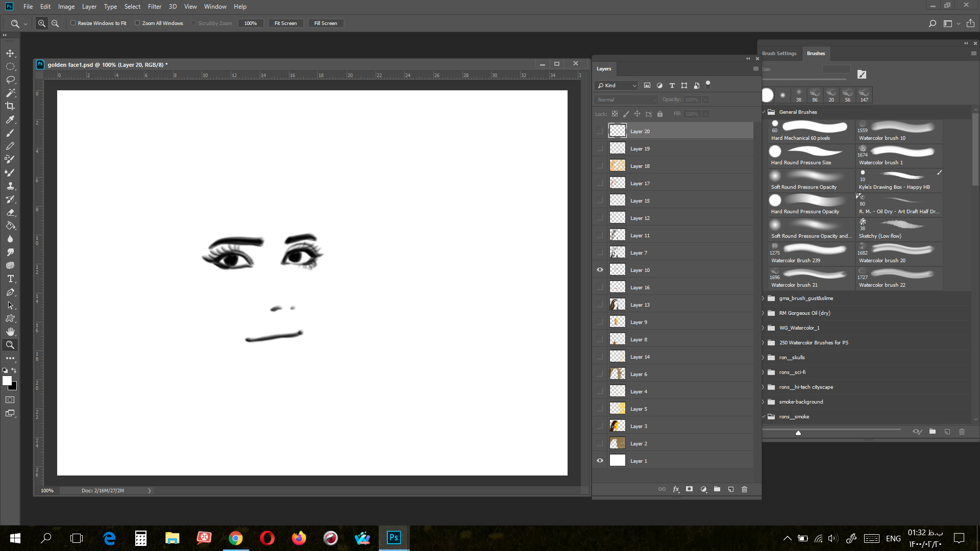Expand the smoke-background brush folder
The height and width of the screenshot is (551, 980).
pos(764,402)
